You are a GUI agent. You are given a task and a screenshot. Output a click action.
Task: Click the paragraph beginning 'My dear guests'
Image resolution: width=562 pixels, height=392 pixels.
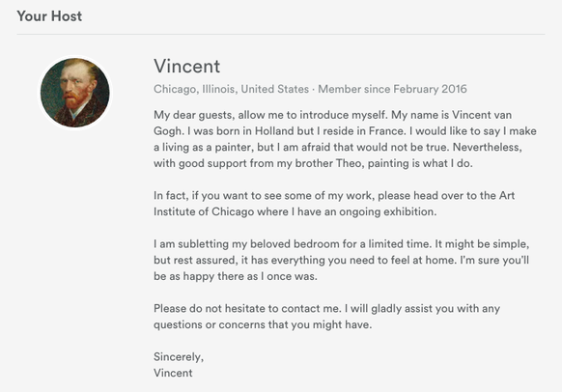(345, 139)
